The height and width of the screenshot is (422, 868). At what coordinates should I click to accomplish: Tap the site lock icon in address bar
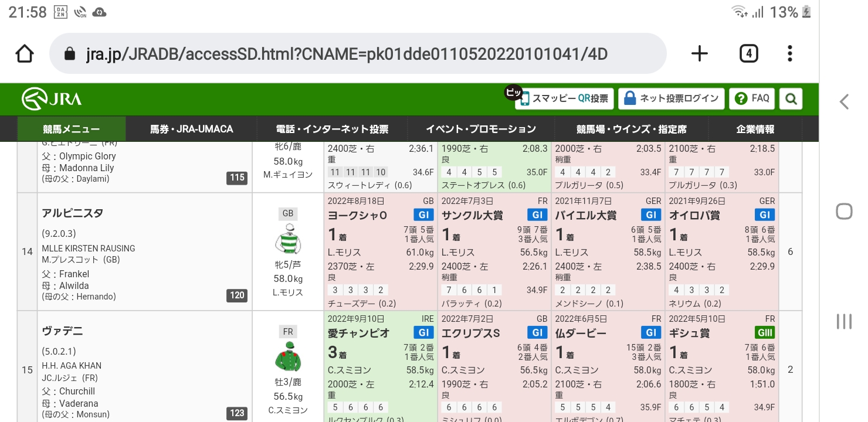point(70,54)
